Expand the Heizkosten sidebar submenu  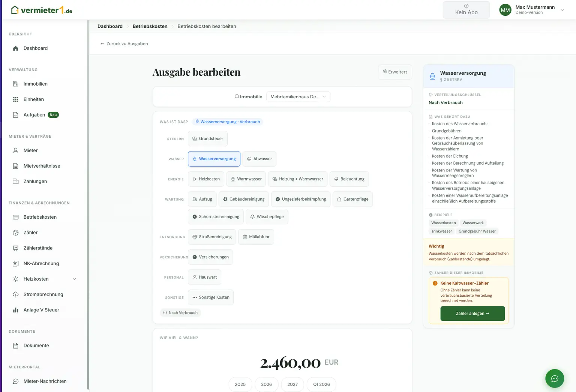tap(74, 279)
